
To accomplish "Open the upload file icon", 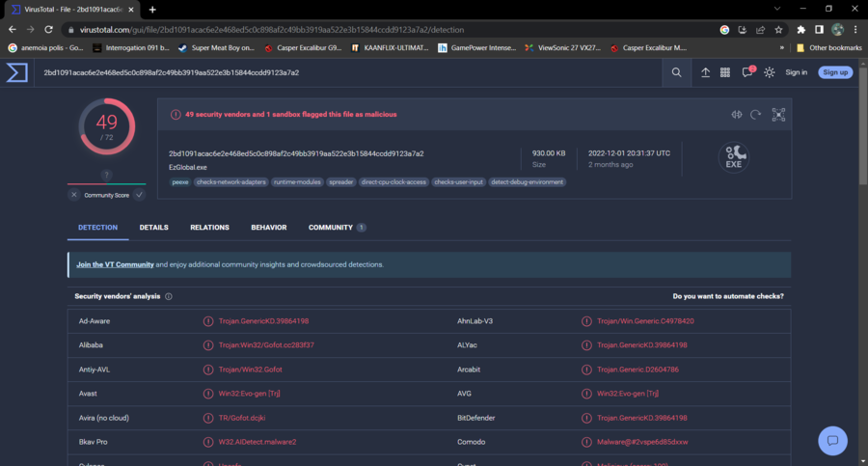I will (705, 72).
